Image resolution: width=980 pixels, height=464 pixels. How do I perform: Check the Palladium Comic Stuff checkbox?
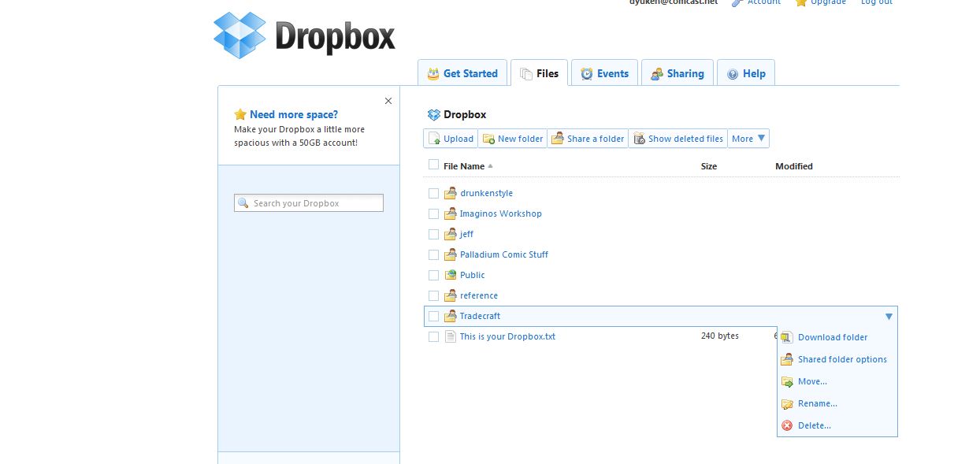pos(433,254)
